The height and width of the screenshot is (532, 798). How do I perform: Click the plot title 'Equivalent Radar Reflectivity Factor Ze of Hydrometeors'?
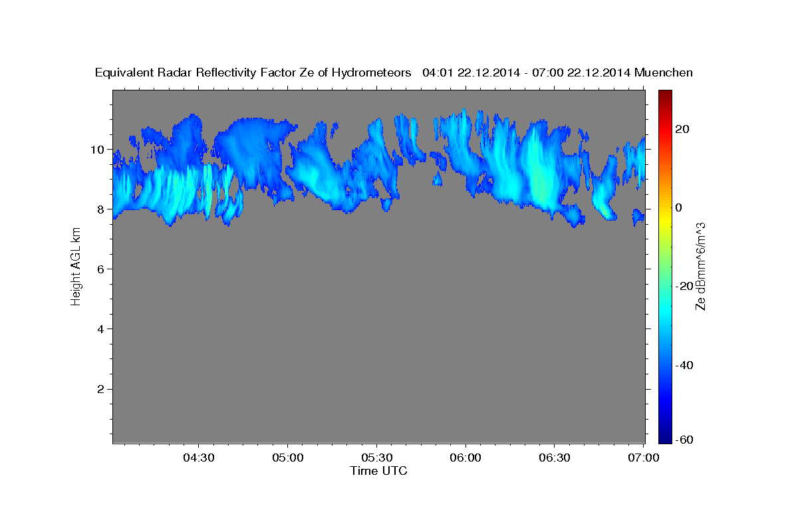pyautogui.click(x=253, y=72)
